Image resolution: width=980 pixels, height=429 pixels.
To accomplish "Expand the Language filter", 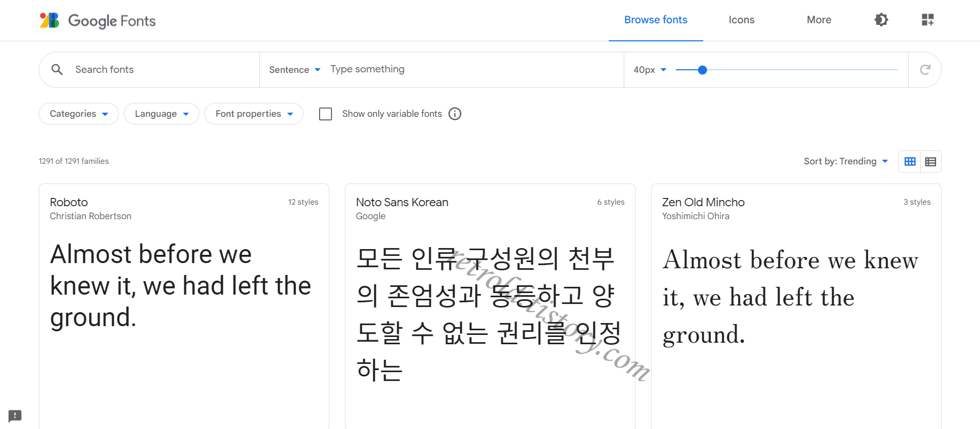I will click(162, 114).
